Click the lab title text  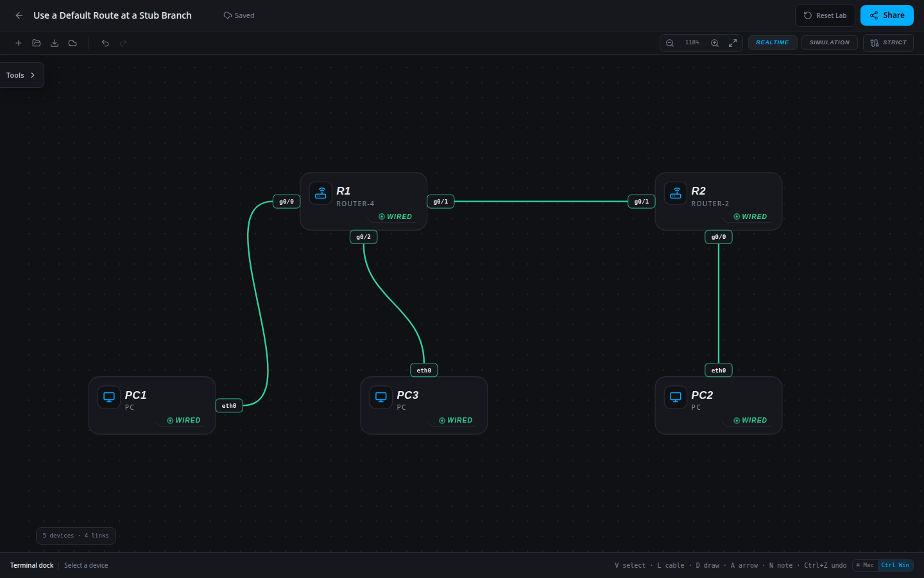(112, 15)
